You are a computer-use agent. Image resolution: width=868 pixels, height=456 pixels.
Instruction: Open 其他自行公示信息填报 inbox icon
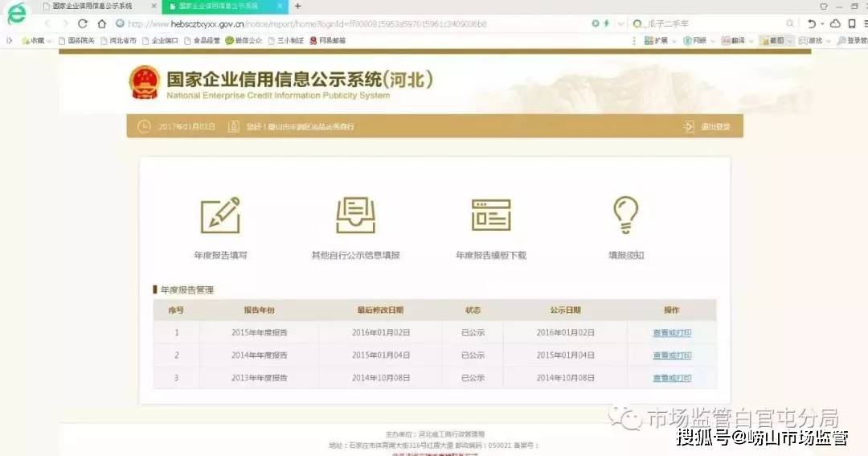coord(355,216)
